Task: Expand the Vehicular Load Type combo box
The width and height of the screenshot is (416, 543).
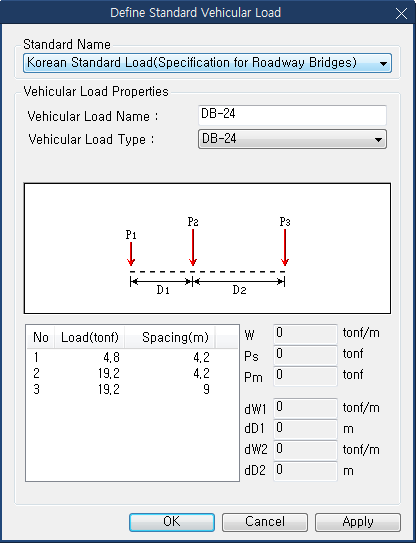Action: coord(292,139)
